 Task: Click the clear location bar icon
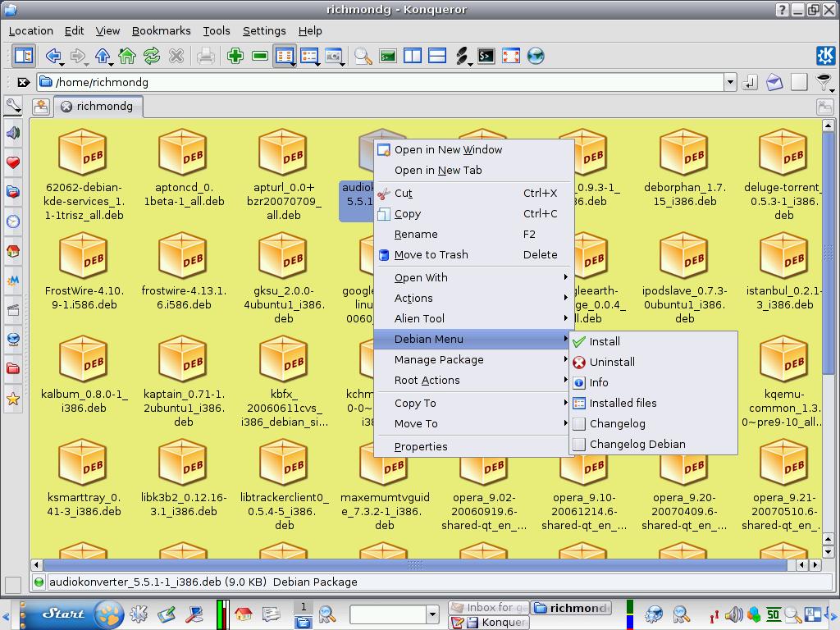22,82
